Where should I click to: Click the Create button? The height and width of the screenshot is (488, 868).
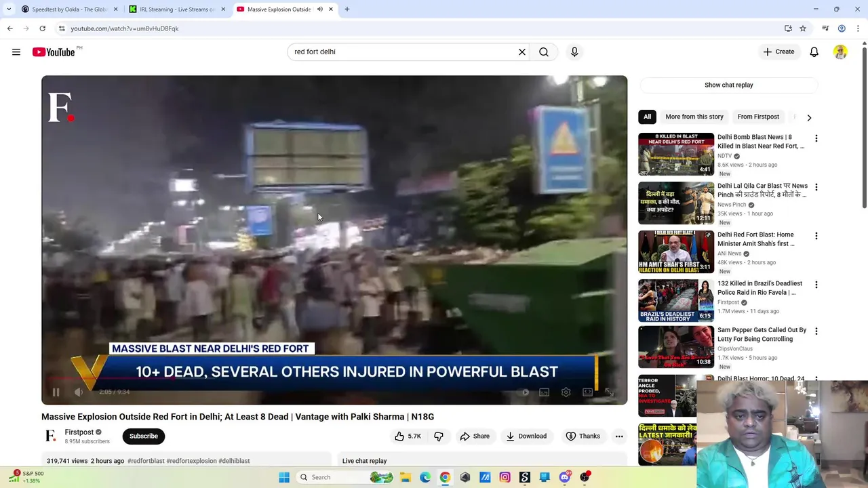(x=778, y=52)
